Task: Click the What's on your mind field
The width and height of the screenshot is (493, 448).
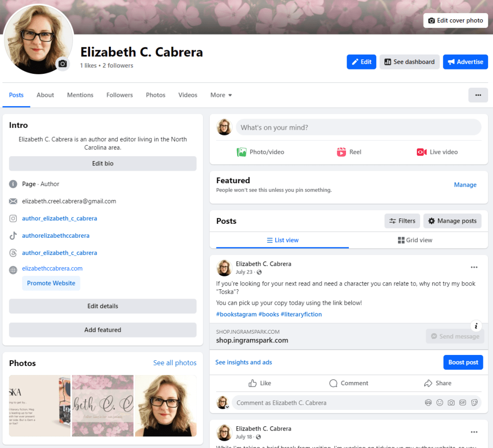Action: pyautogui.click(x=358, y=127)
